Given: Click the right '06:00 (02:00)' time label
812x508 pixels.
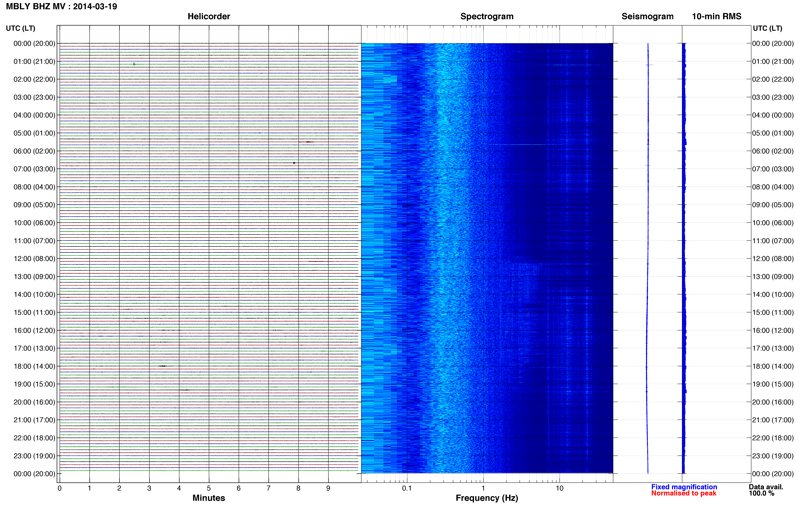Looking at the screenshot, I should 773,151.
